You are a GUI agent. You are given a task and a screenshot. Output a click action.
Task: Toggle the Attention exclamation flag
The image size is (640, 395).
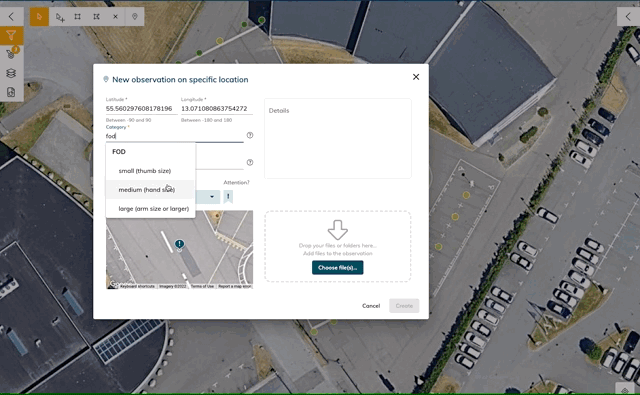click(228, 197)
